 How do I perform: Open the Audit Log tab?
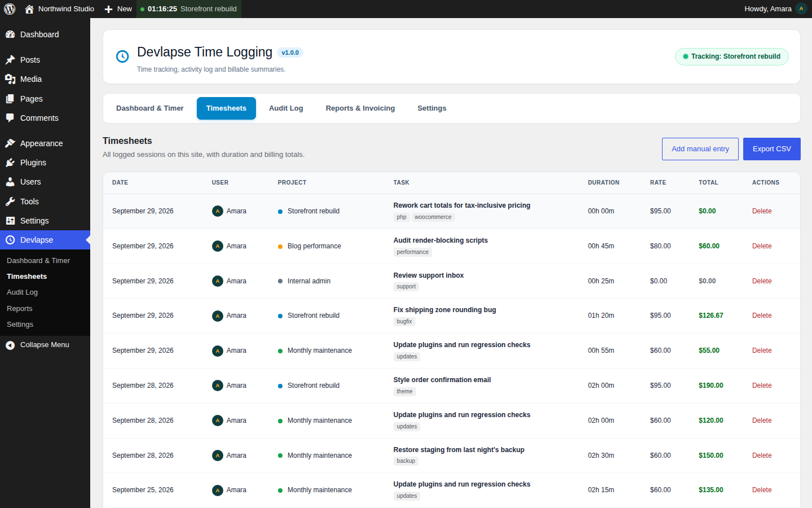[286, 108]
